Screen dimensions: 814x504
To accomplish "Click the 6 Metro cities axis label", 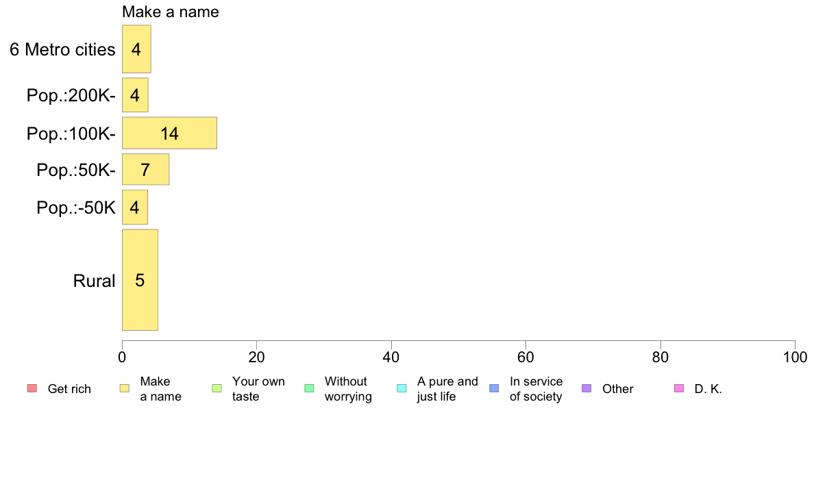I will pos(62,49).
